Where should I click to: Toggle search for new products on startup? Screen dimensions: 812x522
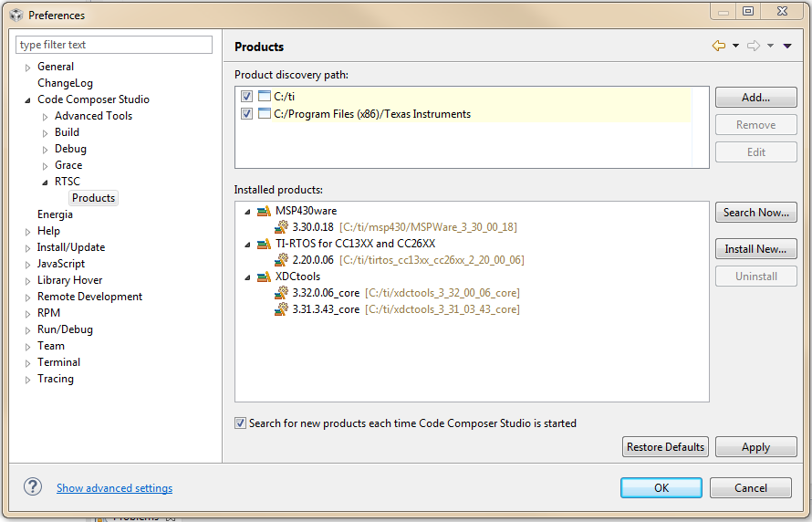pyautogui.click(x=241, y=423)
